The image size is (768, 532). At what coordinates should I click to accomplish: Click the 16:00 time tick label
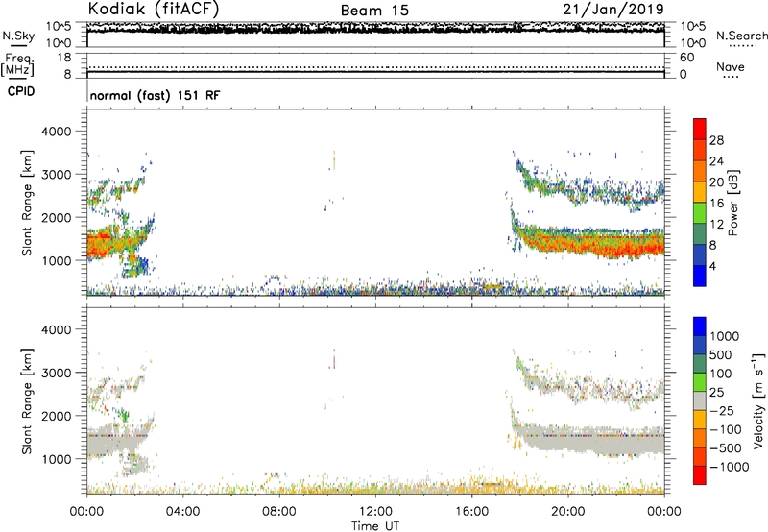click(x=471, y=512)
